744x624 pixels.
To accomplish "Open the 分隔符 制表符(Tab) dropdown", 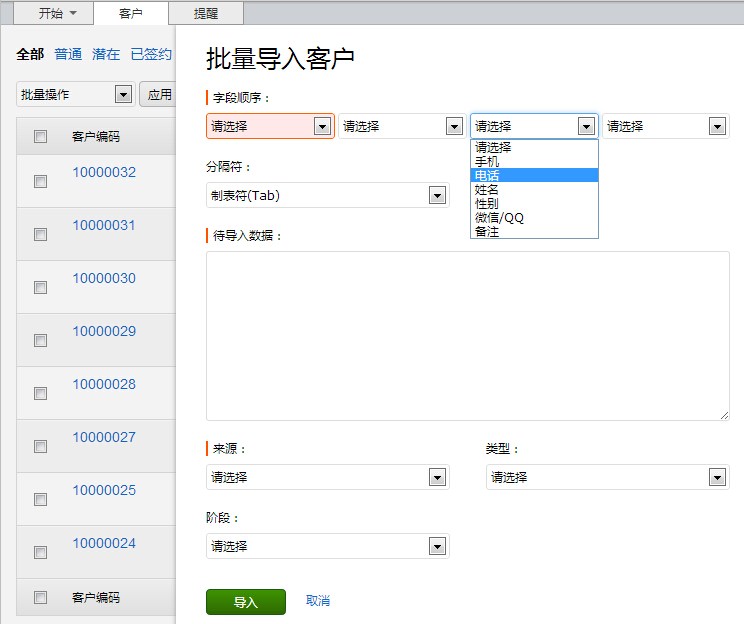I will [327, 195].
